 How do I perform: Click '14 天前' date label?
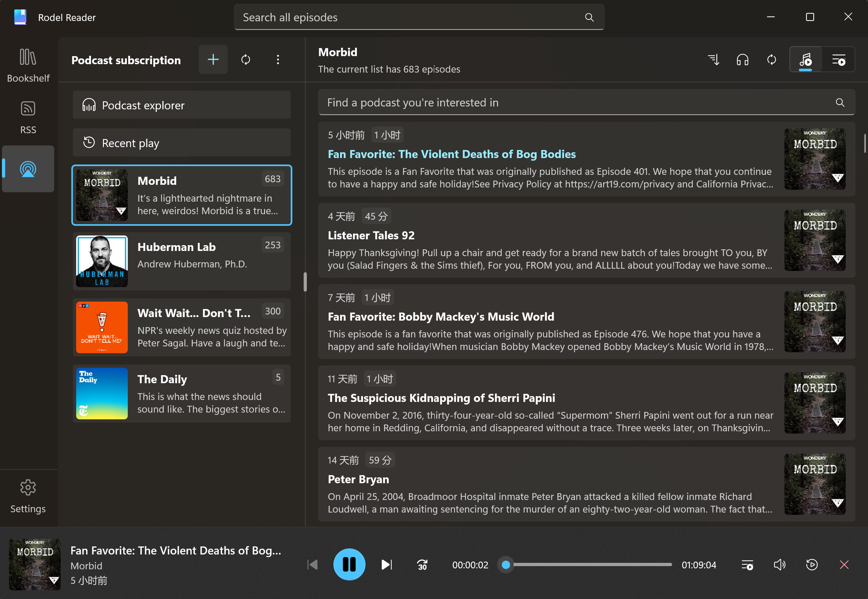click(343, 460)
